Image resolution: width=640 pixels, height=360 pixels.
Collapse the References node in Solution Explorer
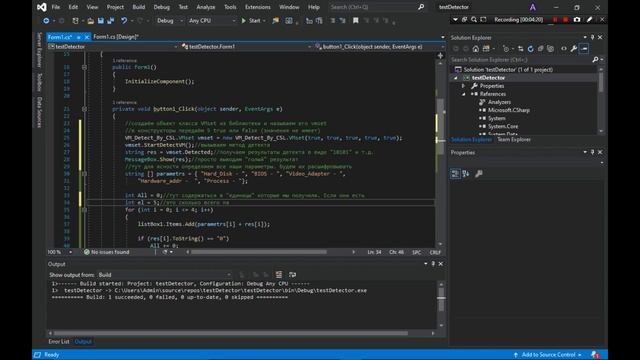tap(463, 94)
